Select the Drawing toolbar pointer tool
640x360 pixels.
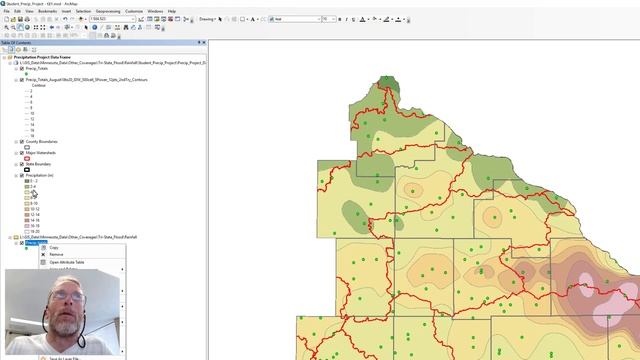220,19
